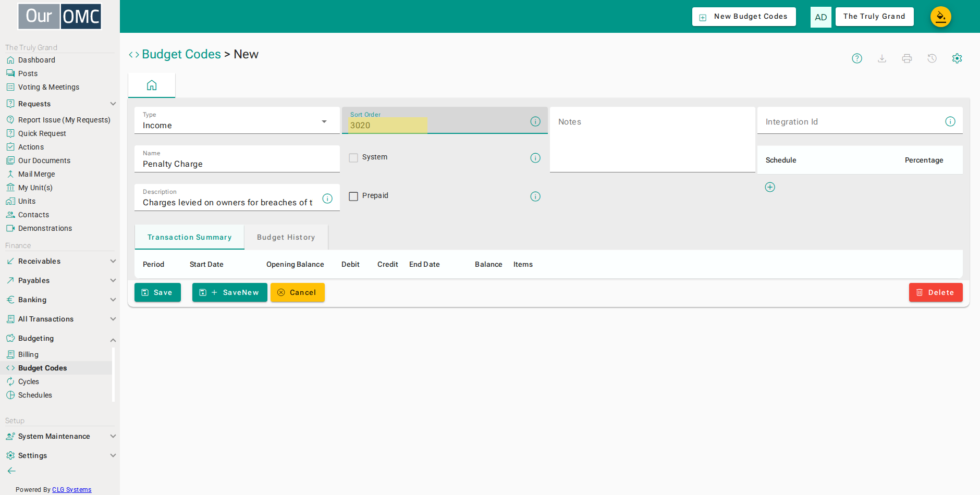
Task: Collapse sidebar with the back arrow icon
Action: click(x=11, y=471)
